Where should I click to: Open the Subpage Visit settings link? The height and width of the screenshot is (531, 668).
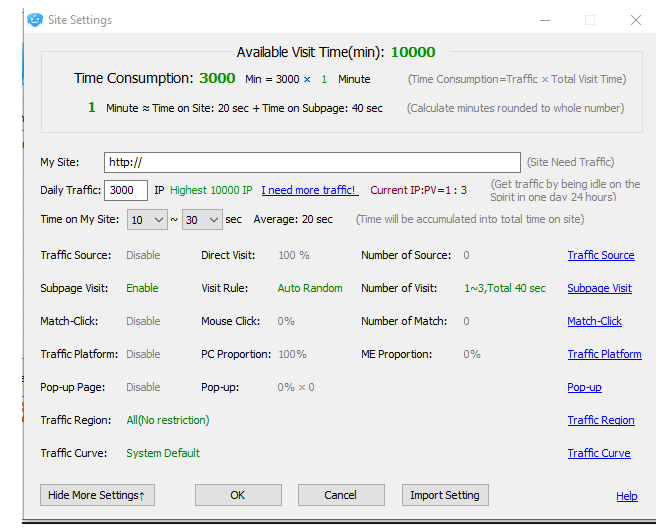pyautogui.click(x=599, y=288)
